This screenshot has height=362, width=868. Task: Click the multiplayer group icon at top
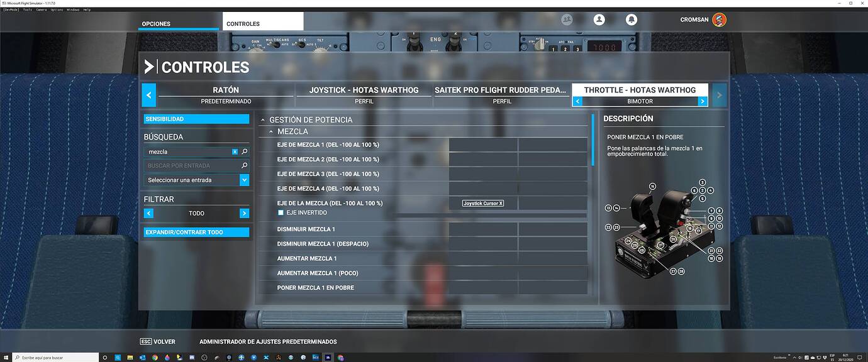click(567, 19)
